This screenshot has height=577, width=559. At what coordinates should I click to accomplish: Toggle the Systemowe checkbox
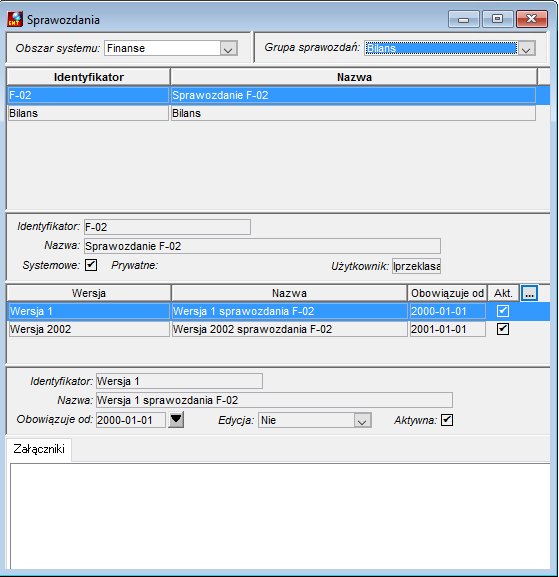[x=91, y=265]
